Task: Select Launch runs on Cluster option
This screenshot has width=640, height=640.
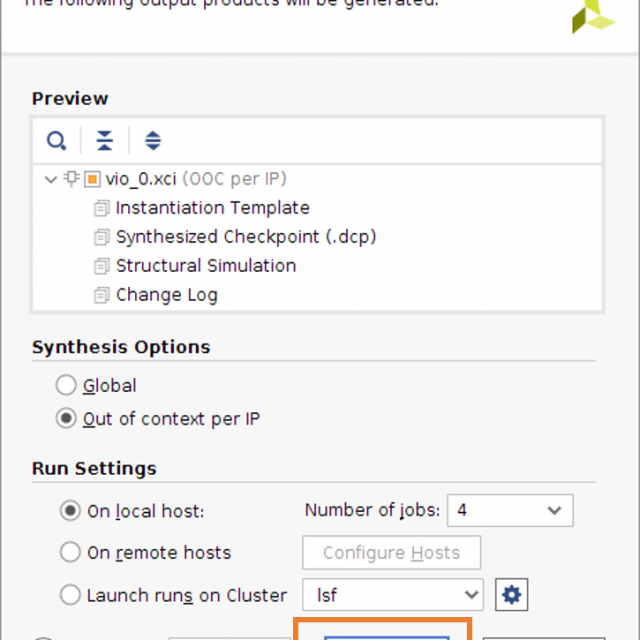Action: 70,595
